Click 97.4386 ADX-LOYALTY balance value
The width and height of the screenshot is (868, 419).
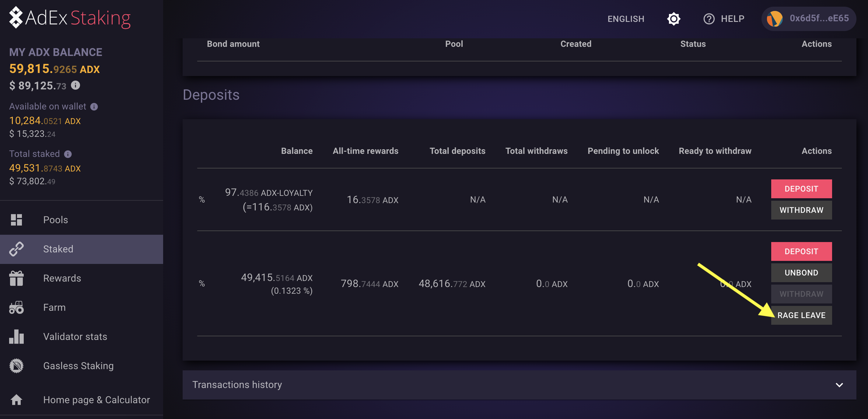268,192
